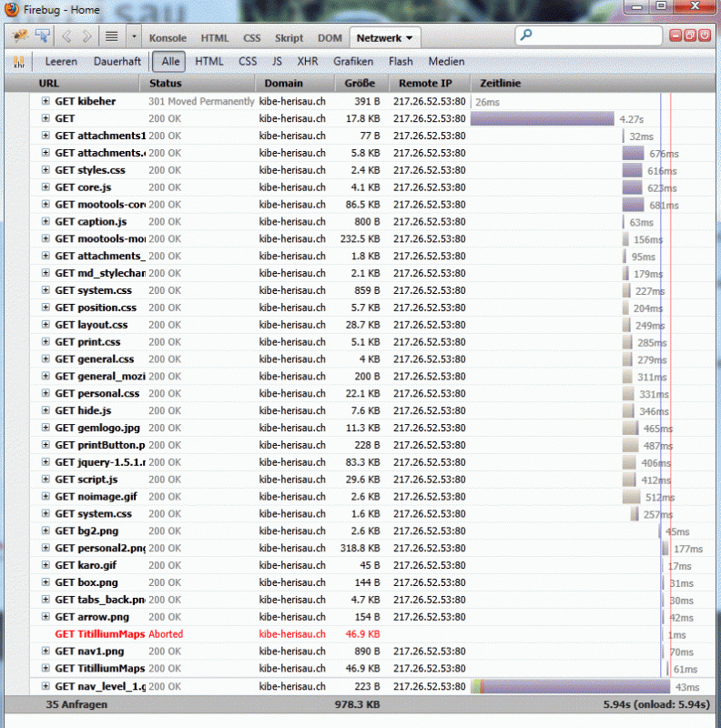Viewport: 721px width, 728px height.
Task: Filter requests by Flash
Action: [x=401, y=61]
